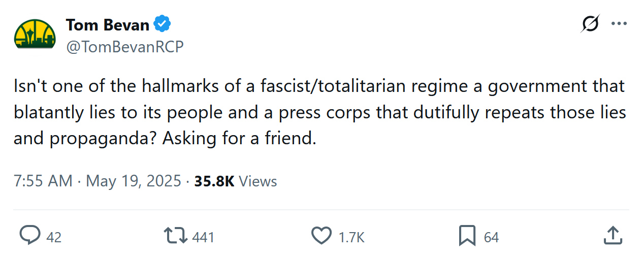This screenshot has width=644, height=257.
Task: Open Tom Bevan's profile avatar
Action: pos(35,34)
